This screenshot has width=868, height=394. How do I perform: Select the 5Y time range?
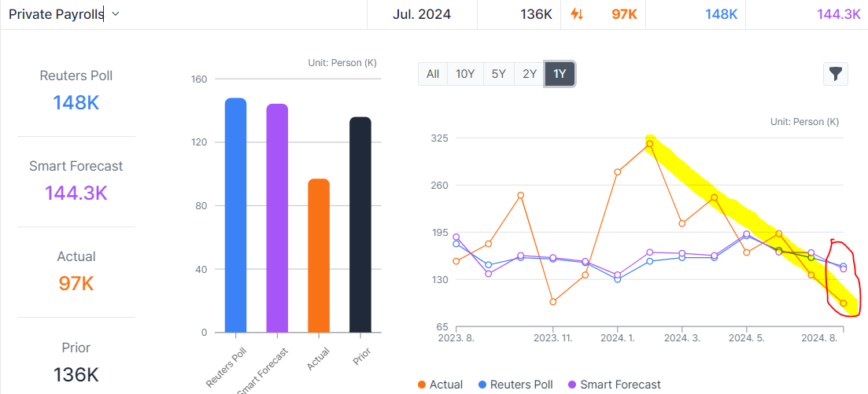[498, 74]
